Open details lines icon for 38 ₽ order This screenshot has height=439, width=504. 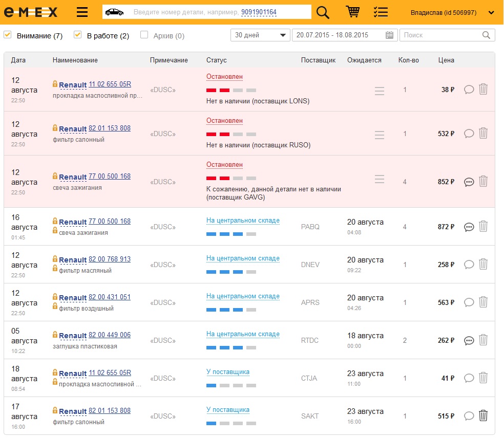[x=380, y=91]
